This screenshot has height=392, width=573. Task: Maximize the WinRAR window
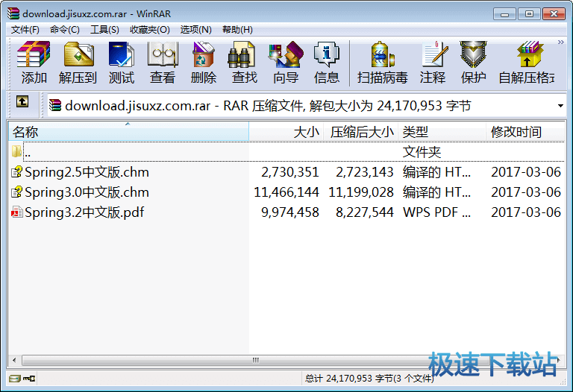point(529,14)
